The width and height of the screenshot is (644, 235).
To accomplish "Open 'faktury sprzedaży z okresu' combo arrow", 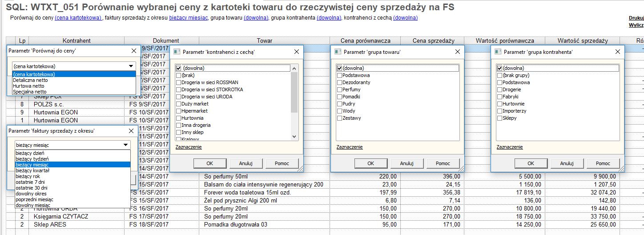I will [x=125, y=145].
